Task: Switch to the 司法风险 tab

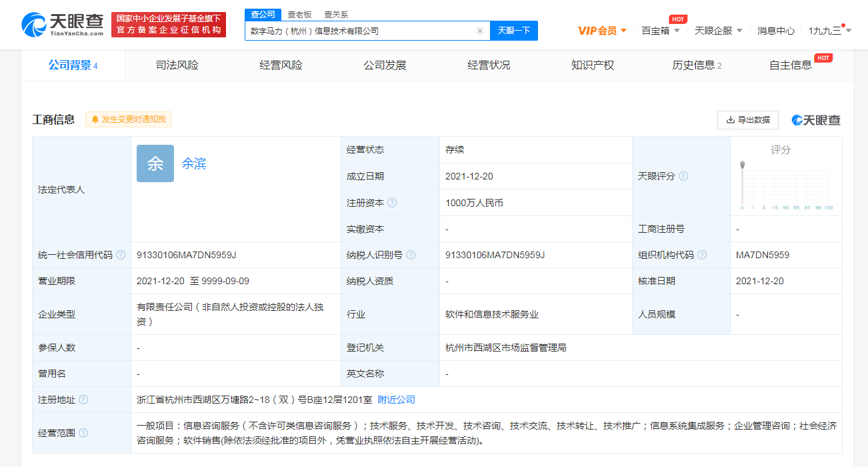Action: tap(177, 65)
